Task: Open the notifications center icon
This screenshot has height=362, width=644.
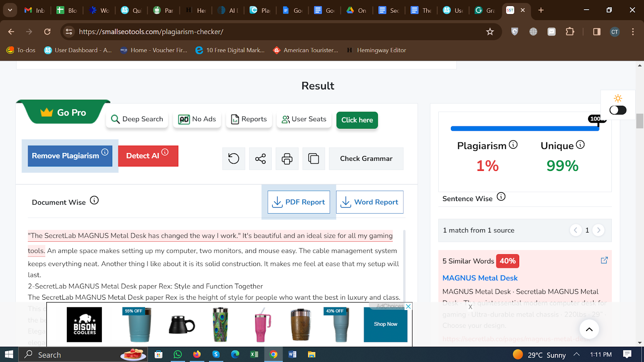Action: pos(627,354)
